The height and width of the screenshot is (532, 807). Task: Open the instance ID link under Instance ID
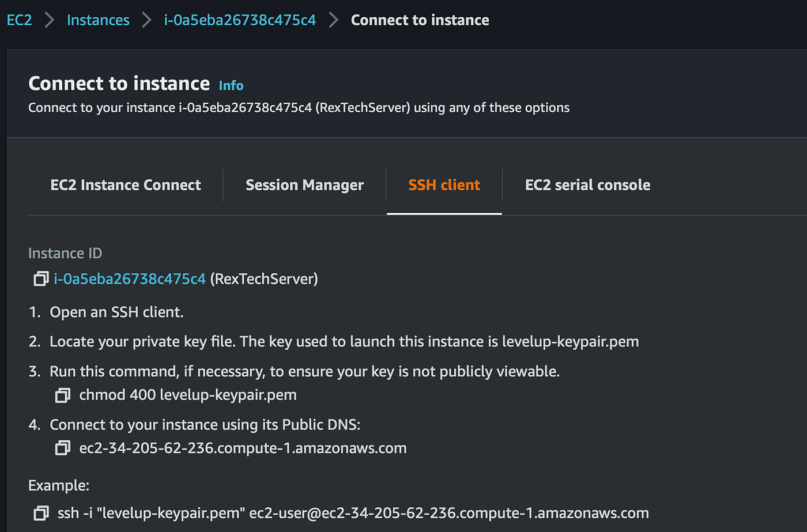coord(130,279)
